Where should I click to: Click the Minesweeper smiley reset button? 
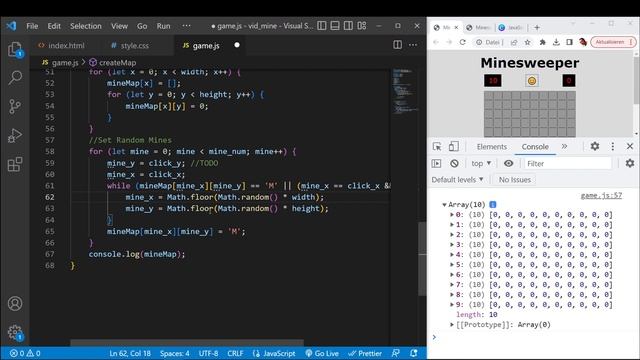(531, 81)
